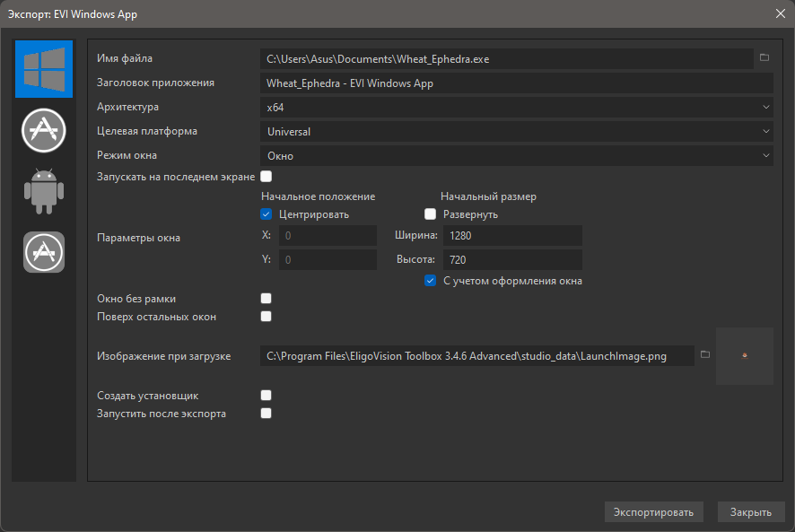Check 'Создать установщик' option
This screenshot has width=795, height=532.
click(266, 396)
